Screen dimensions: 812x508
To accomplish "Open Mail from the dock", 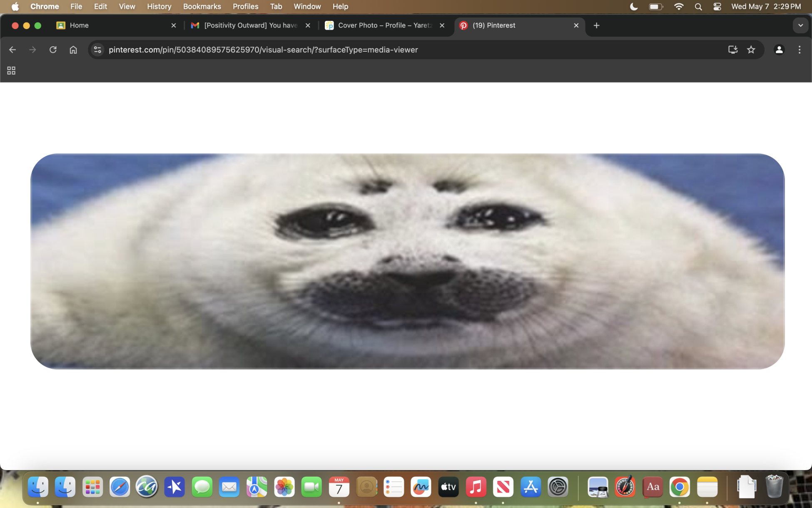I will tap(229, 487).
